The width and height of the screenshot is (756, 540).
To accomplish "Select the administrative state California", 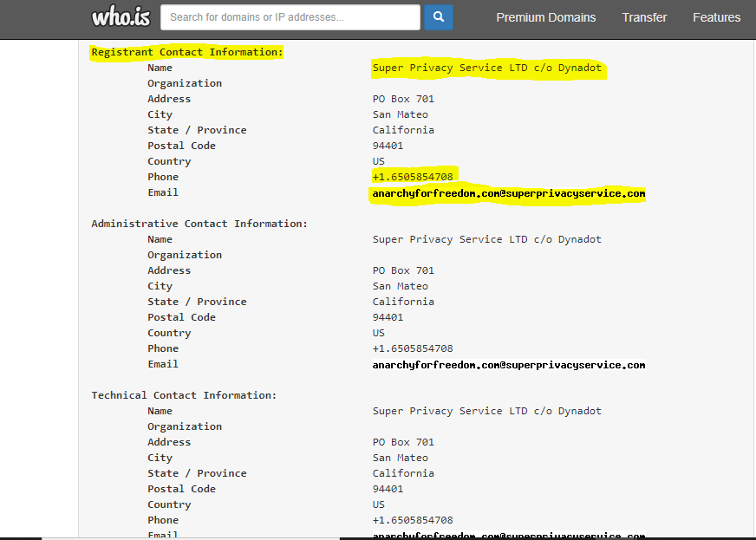I will pos(403,302).
